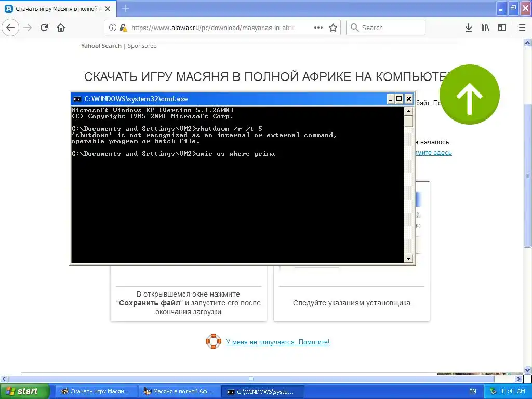Click the system tray network icon
Screen dimensions: 532x399
(x=494, y=391)
